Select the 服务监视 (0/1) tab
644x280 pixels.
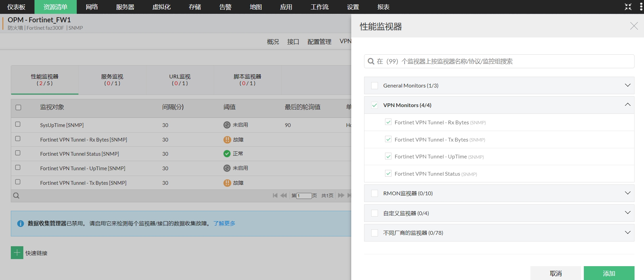pyautogui.click(x=112, y=80)
